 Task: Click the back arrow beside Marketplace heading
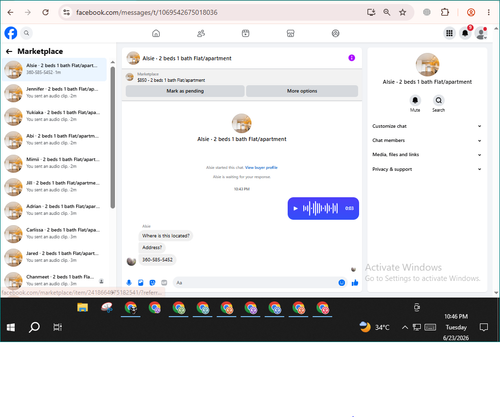coord(9,51)
